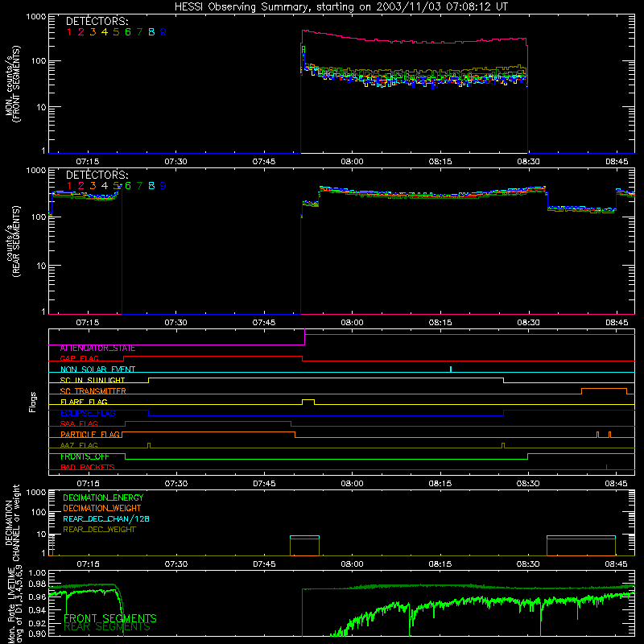Click the 0.98 value on the livetime axis
Viewport: 644px width, 644px height.
[x=38, y=584]
